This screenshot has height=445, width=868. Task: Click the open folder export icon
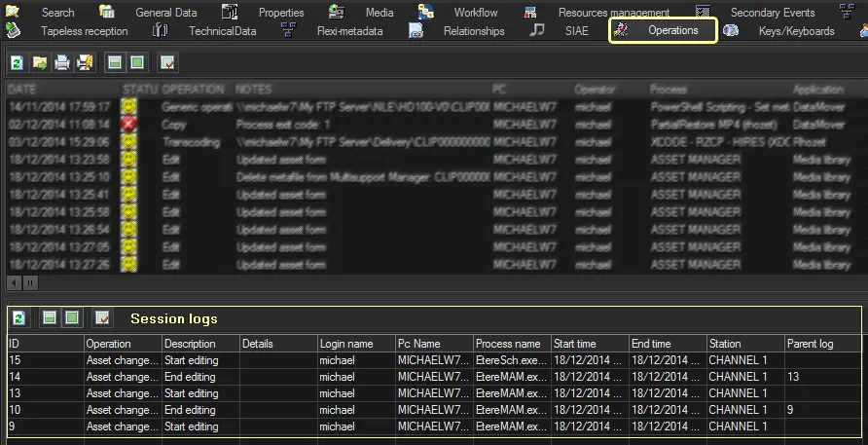point(40,63)
